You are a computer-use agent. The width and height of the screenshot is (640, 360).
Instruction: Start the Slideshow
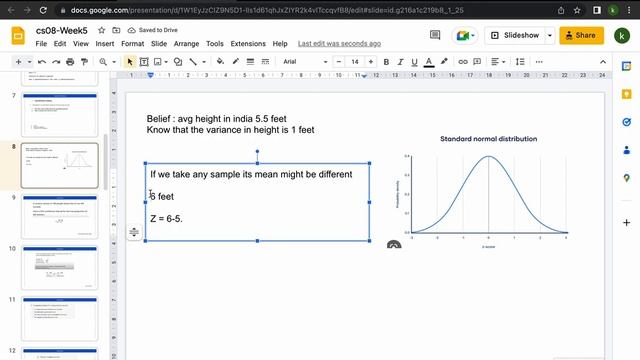click(x=516, y=36)
